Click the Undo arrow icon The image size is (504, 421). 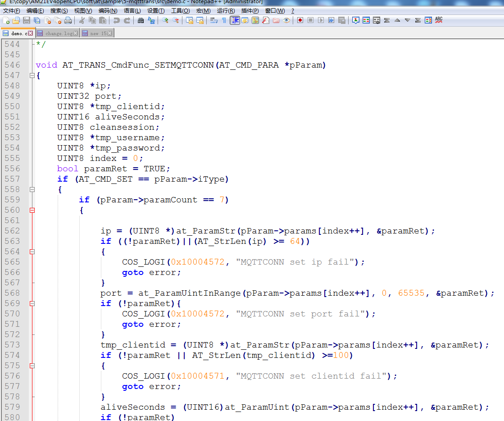coord(117,20)
